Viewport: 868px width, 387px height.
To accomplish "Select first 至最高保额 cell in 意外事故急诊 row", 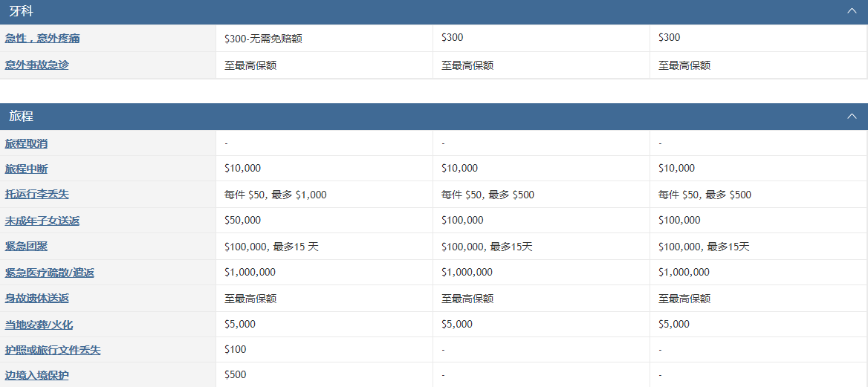I will [325, 65].
